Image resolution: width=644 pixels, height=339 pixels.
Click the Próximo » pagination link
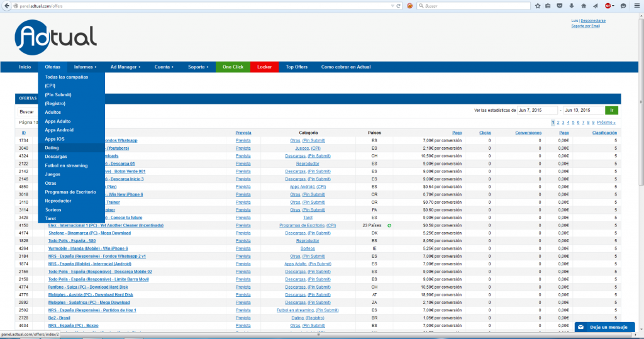tap(606, 123)
